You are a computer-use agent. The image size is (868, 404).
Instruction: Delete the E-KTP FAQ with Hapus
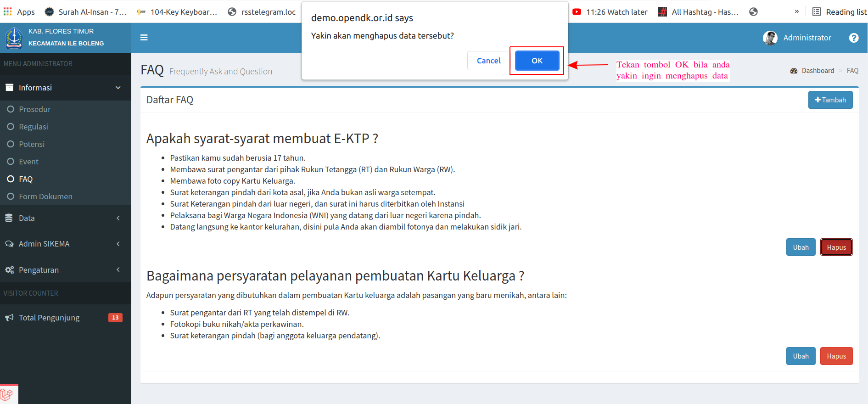[836, 247]
